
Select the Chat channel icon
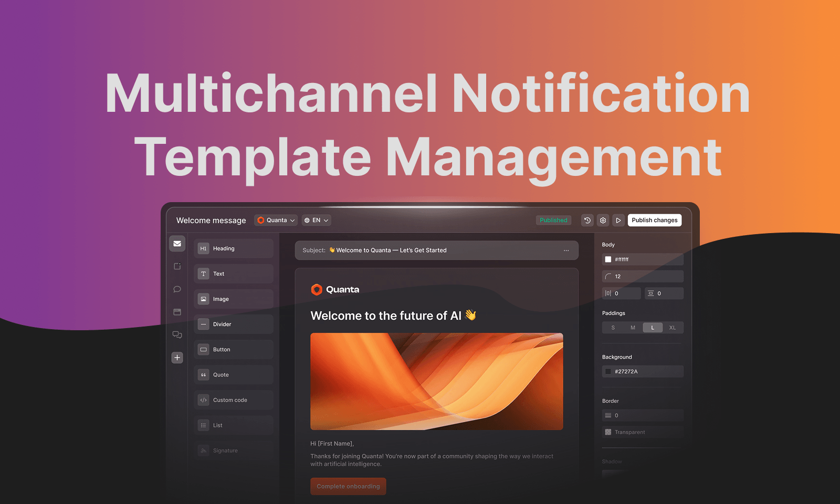point(177,289)
